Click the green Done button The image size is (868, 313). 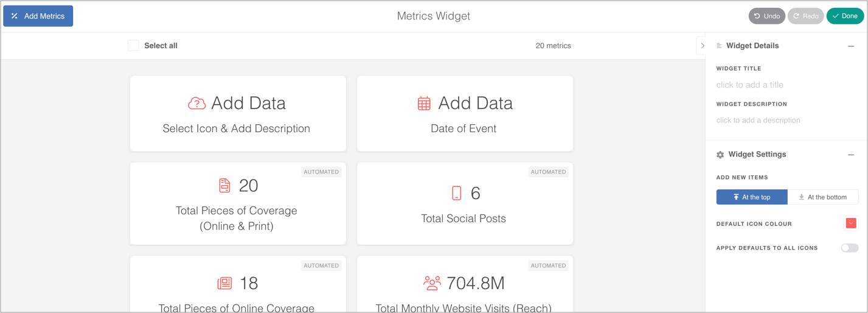pos(845,16)
